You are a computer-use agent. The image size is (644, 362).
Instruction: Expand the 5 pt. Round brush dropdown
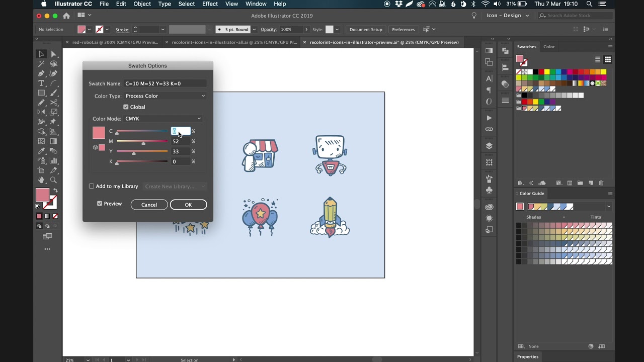[254, 30]
